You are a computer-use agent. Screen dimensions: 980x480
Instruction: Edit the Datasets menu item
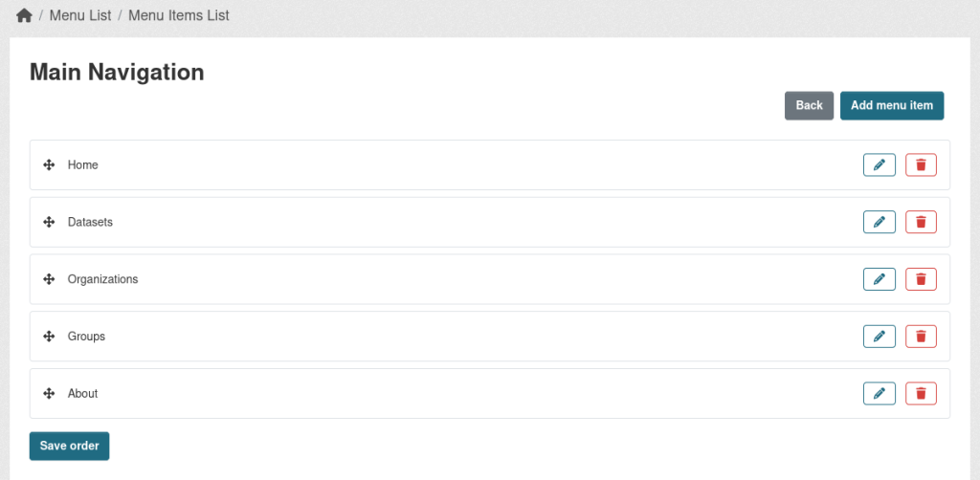click(879, 222)
